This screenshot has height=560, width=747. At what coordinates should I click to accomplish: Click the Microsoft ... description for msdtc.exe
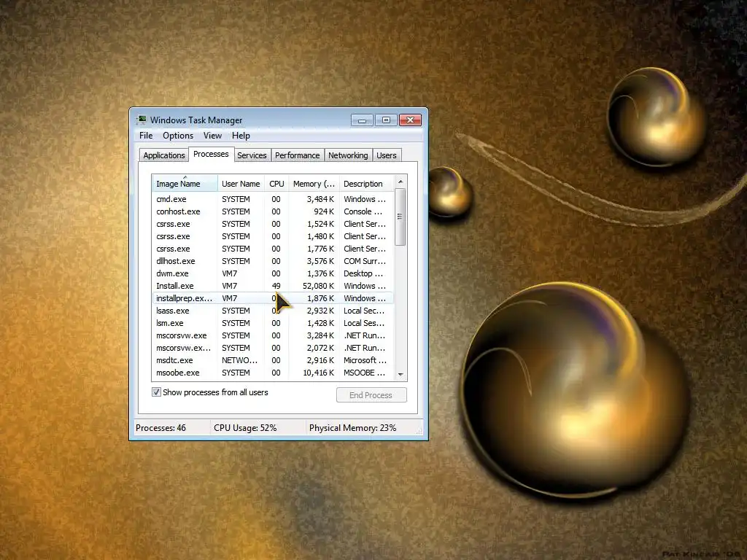(x=365, y=360)
